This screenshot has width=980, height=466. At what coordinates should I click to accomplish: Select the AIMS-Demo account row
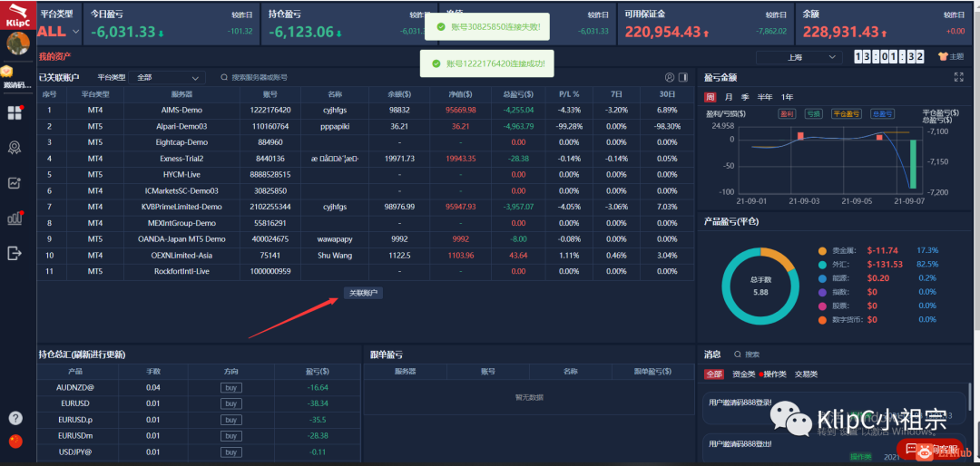pos(366,110)
